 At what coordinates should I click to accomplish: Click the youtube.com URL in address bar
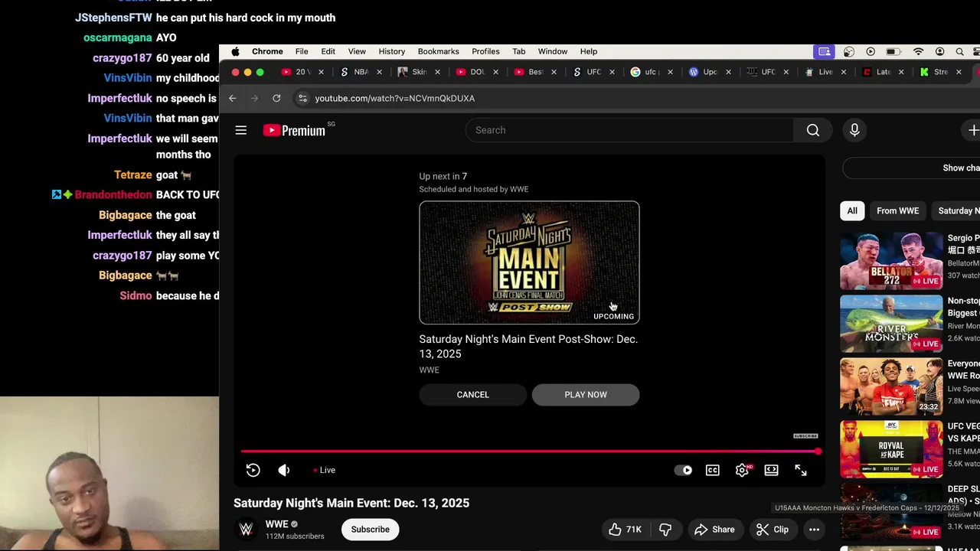[x=394, y=98]
